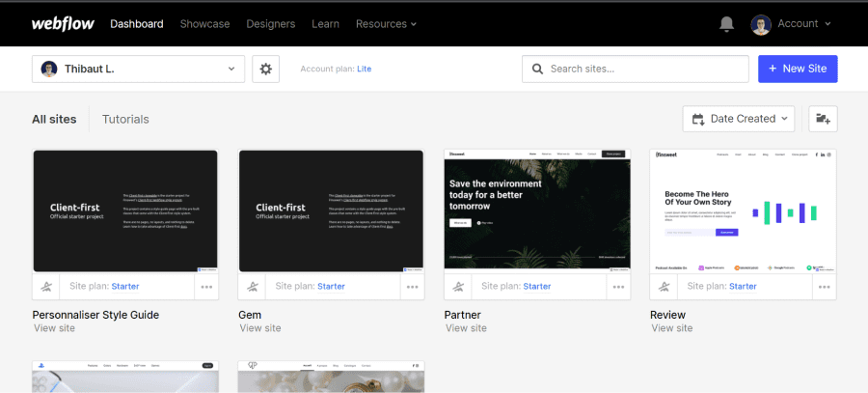The height and width of the screenshot is (393, 868).
Task: Open the Date Created sort dropdown
Action: pyautogui.click(x=739, y=119)
